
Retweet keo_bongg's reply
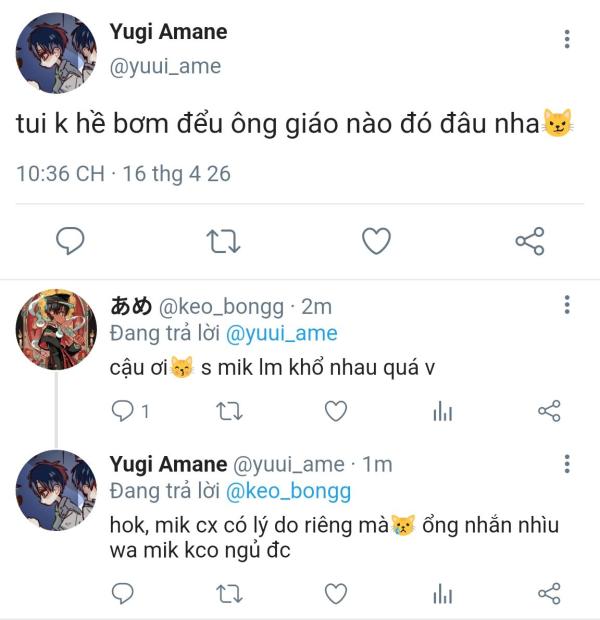(229, 411)
